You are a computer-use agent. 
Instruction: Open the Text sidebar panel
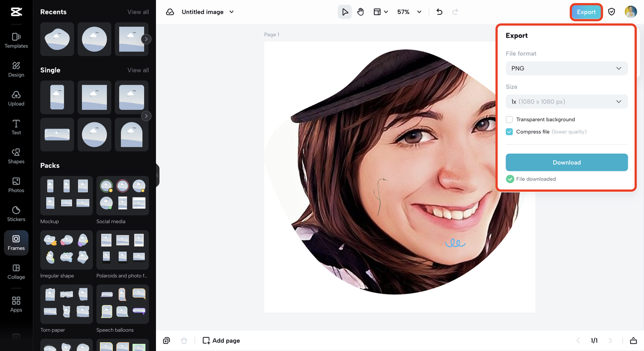[x=16, y=127]
